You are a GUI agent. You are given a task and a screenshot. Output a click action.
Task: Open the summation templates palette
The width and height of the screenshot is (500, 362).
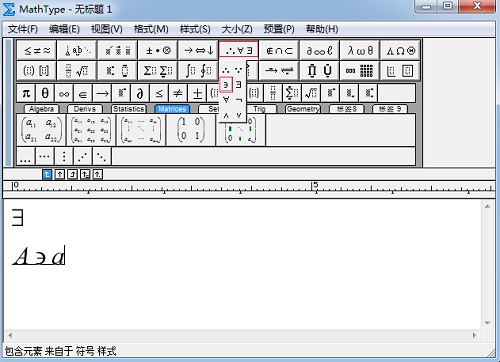[158, 71]
